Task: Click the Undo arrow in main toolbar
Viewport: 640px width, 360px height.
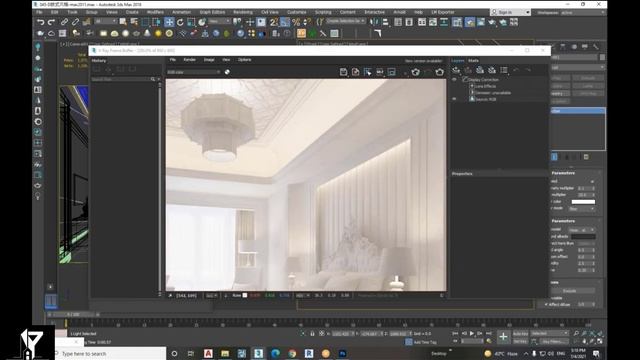Action: point(40,22)
